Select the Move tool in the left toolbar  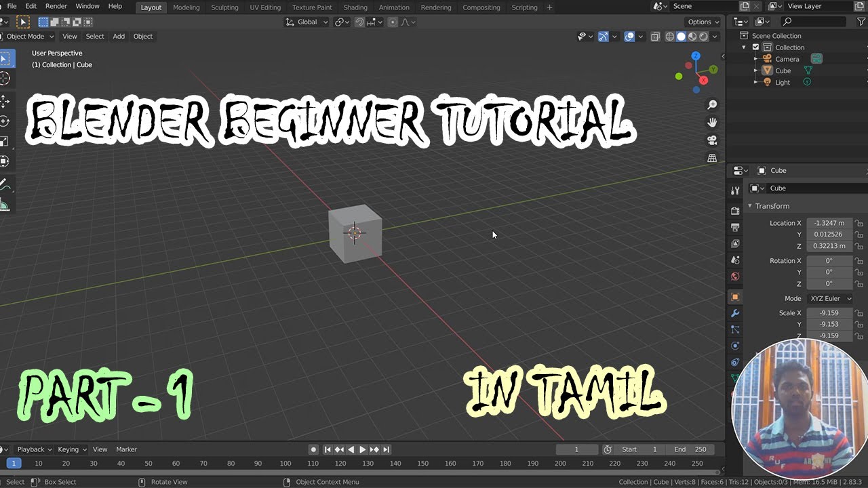coord(5,101)
